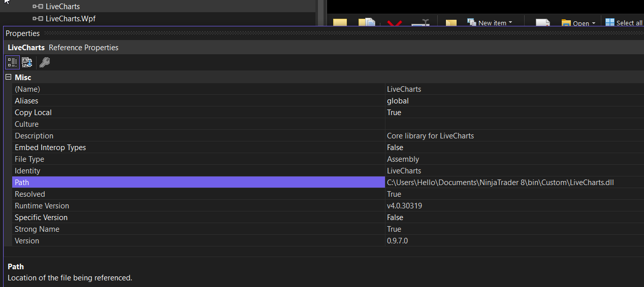Click the copy documents icon in ribbon
The width and height of the screenshot is (644, 287).
tap(366, 23)
